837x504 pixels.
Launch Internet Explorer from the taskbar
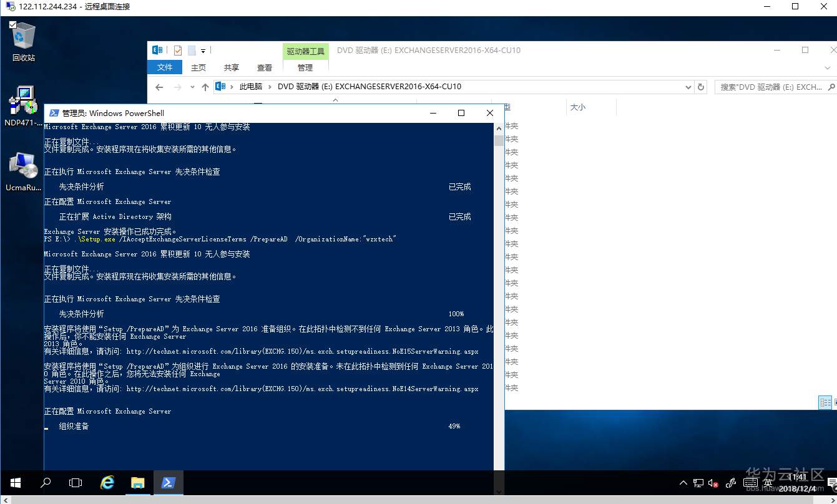click(107, 483)
